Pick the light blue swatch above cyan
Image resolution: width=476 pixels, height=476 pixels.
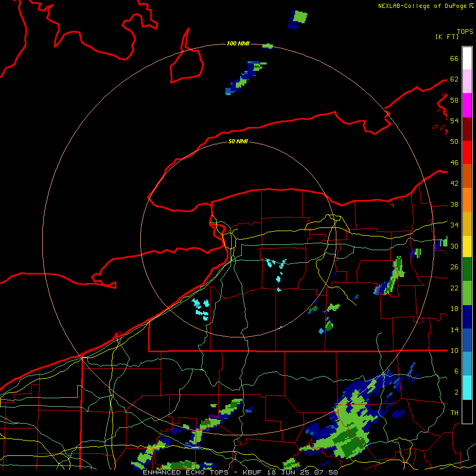pyautogui.click(x=467, y=364)
